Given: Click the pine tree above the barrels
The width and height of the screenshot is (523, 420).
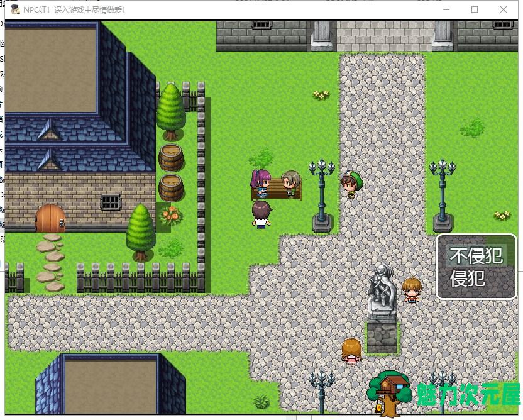Looking at the screenshot, I should 171,112.
